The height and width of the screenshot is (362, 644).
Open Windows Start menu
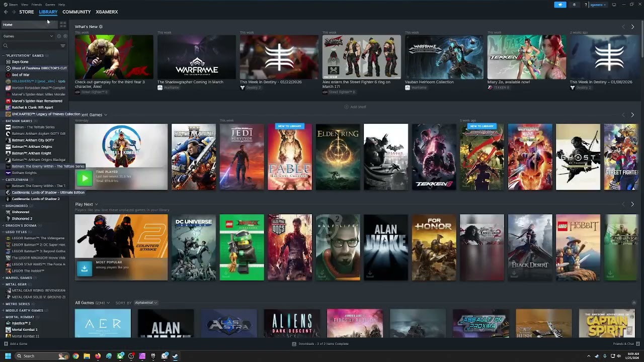pos(8,356)
